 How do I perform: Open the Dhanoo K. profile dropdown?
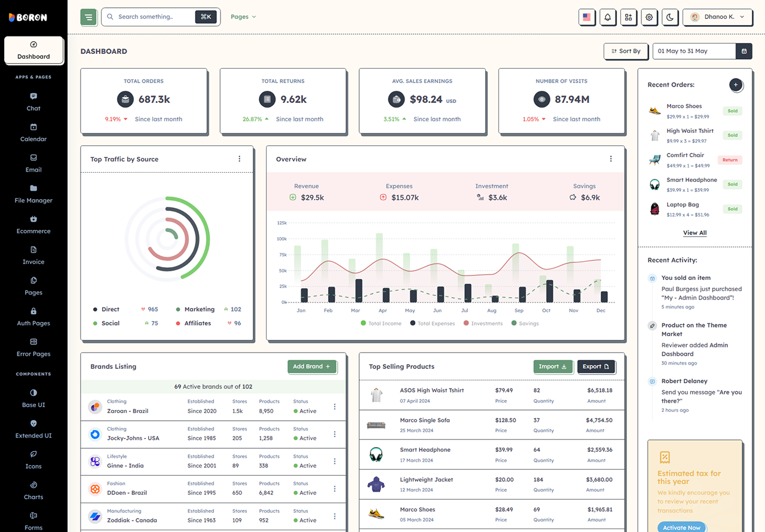point(717,17)
